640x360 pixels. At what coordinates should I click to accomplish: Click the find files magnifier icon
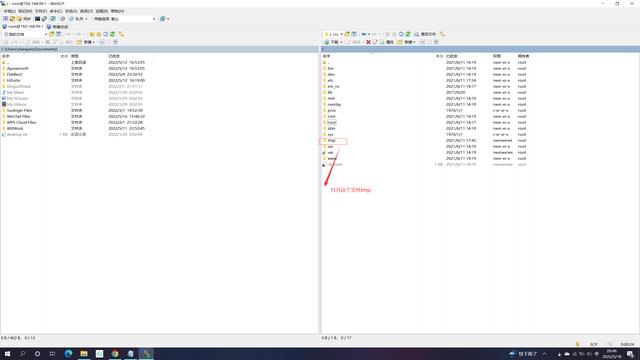(x=417, y=34)
